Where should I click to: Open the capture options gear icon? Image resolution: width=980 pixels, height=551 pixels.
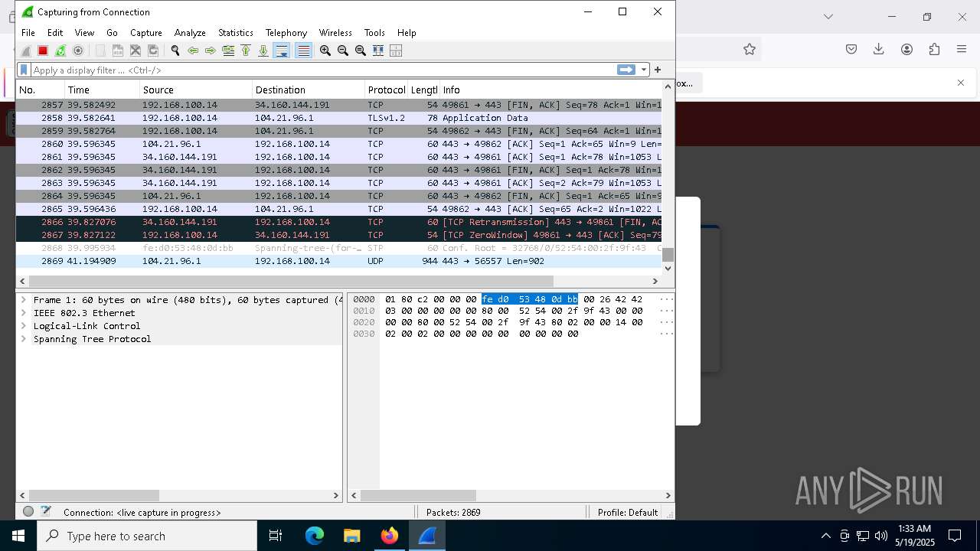point(78,51)
